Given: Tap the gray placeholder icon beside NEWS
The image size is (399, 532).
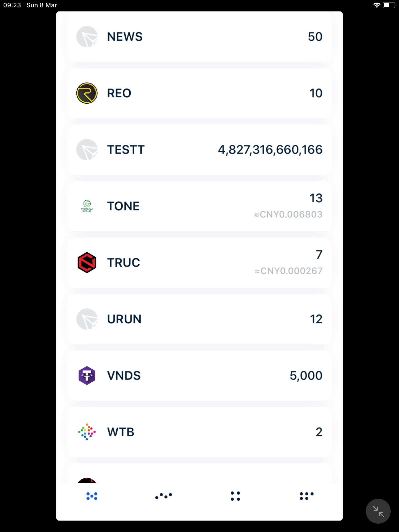Looking at the screenshot, I should click(x=87, y=37).
